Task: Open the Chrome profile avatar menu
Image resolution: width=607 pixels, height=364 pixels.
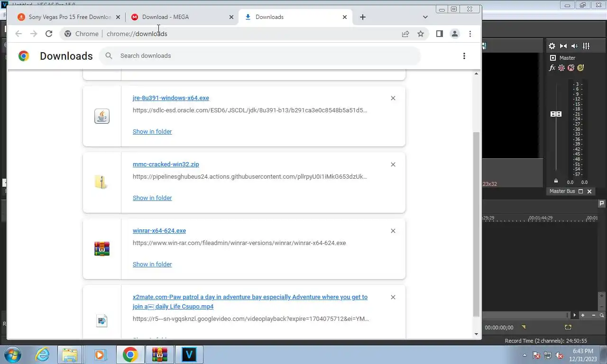Action: click(455, 34)
